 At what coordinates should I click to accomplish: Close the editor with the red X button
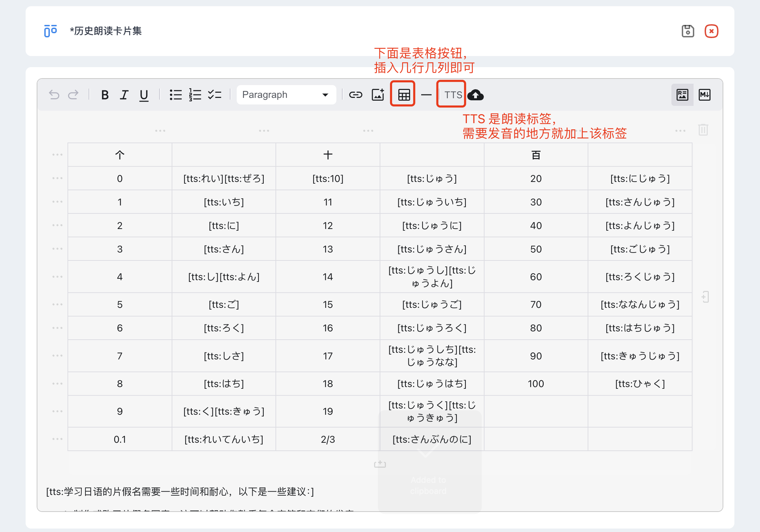tap(712, 31)
